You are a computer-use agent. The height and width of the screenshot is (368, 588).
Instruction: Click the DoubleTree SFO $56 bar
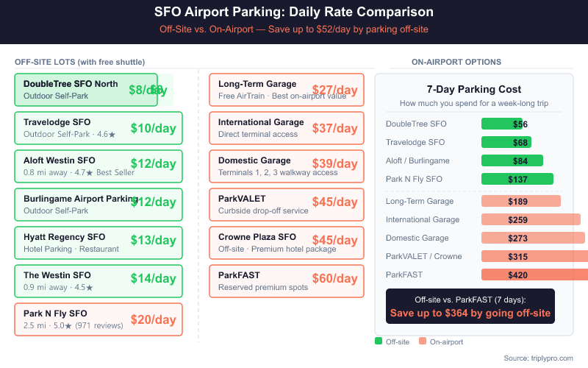click(502, 124)
